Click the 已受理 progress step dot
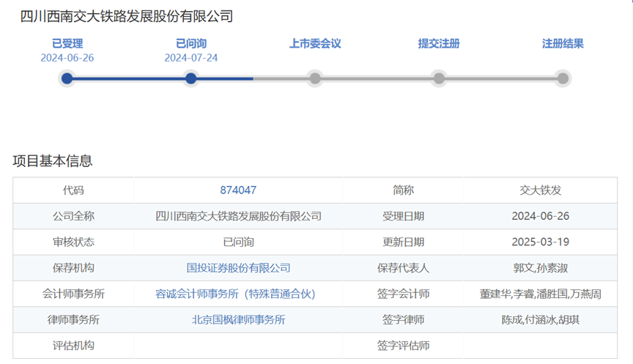The width and height of the screenshot is (633, 364). [x=67, y=78]
